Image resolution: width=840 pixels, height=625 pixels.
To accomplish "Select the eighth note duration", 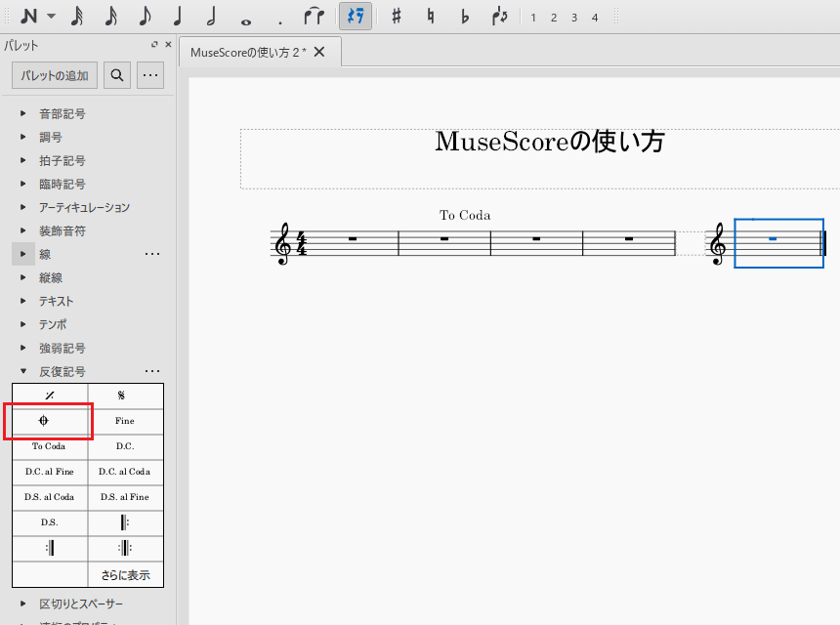I will pos(145,16).
